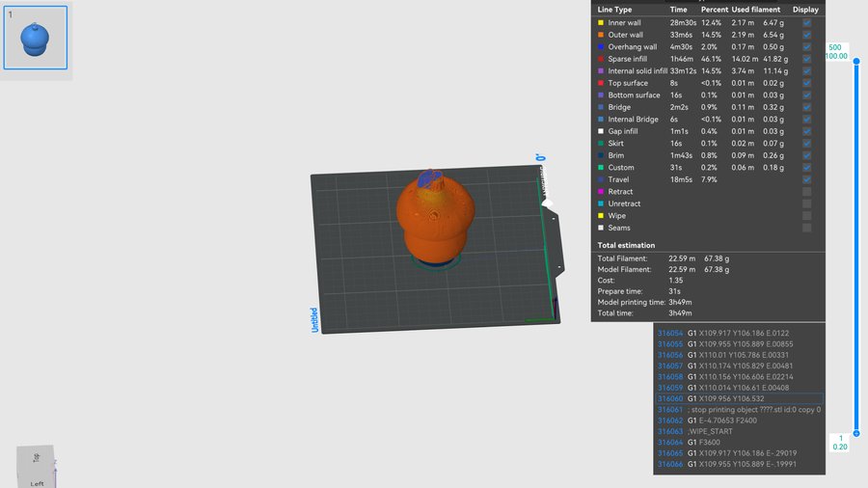Enable Wipe display checkbox
The width and height of the screenshot is (868, 488).
coord(806,216)
